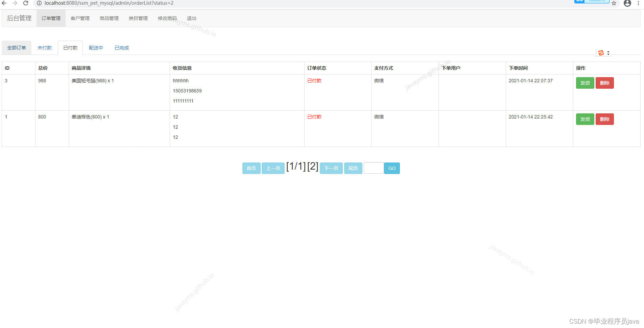Click product text 泰迪棕色(800) x 1

coord(90,117)
